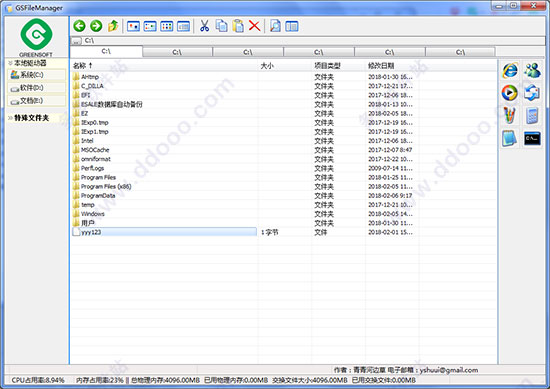
Task: Select the IExp1.tmp folder
Action: pos(94,132)
